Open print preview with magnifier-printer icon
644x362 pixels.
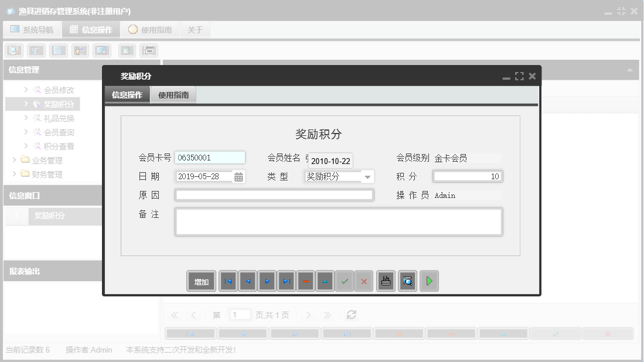pyautogui.click(x=407, y=281)
